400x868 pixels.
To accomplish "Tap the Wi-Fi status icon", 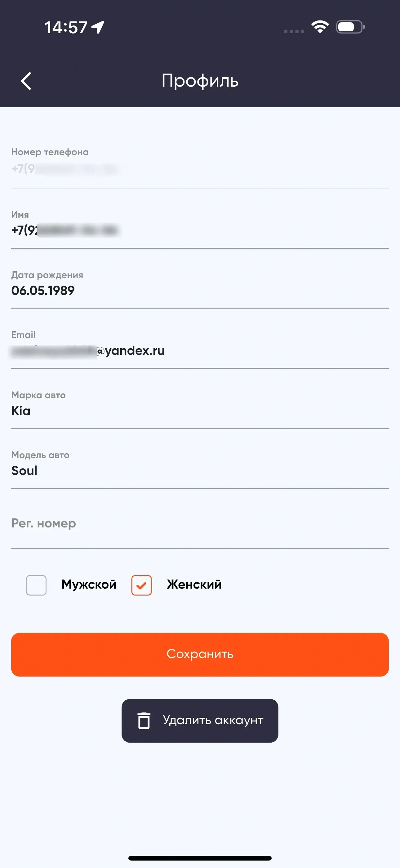I will click(x=320, y=27).
